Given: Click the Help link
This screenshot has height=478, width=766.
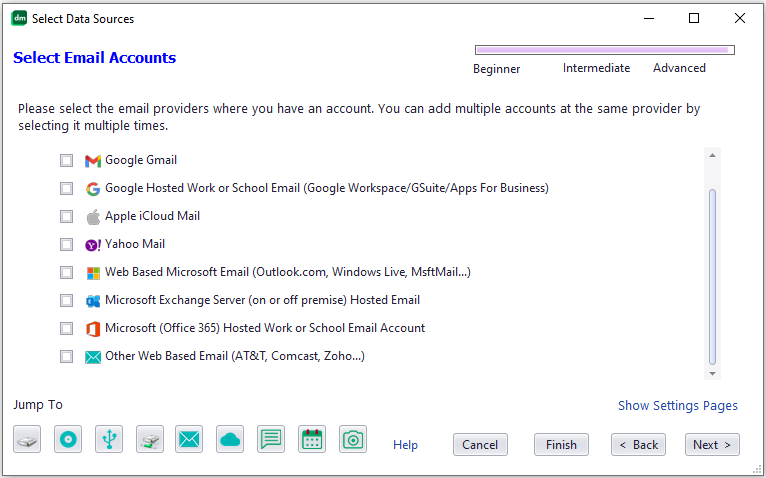Looking at the screenshot, I should tap(405, 445).
